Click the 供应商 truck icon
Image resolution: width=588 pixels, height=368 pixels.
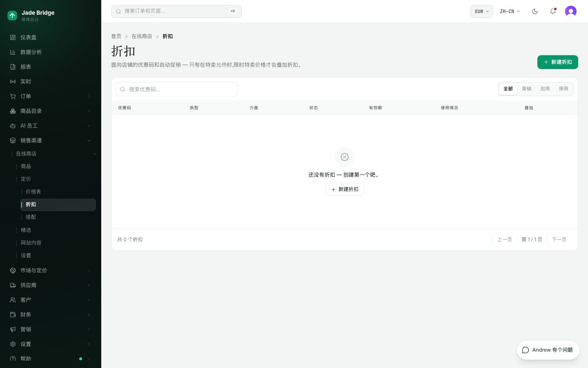(x=13, y=285)
